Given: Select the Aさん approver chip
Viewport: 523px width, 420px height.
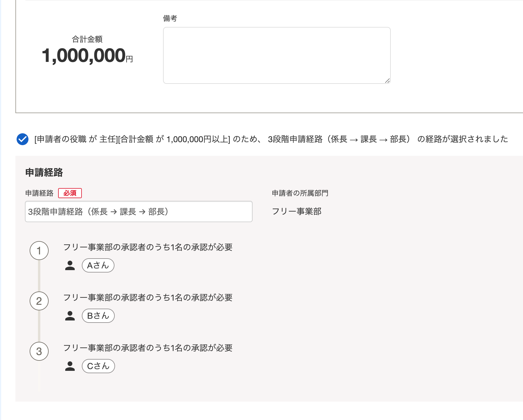Looking at the screenshot, I should 98,265.
